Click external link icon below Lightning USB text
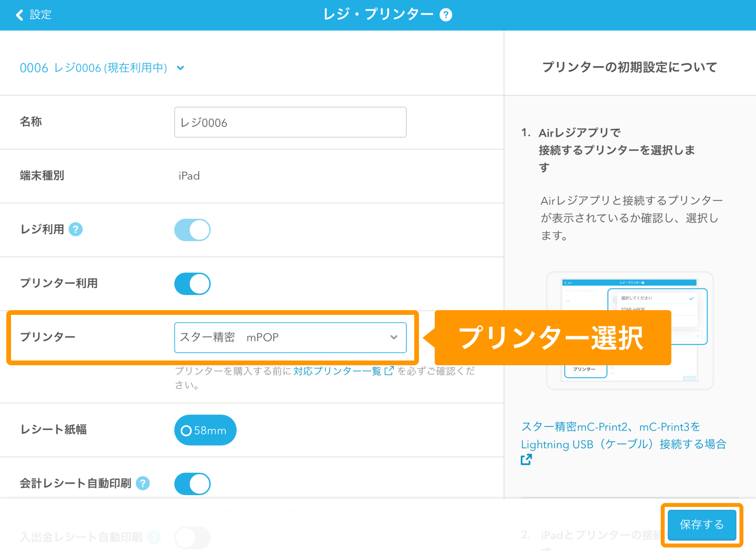This screenshot has height=551, width=756. 526,459
